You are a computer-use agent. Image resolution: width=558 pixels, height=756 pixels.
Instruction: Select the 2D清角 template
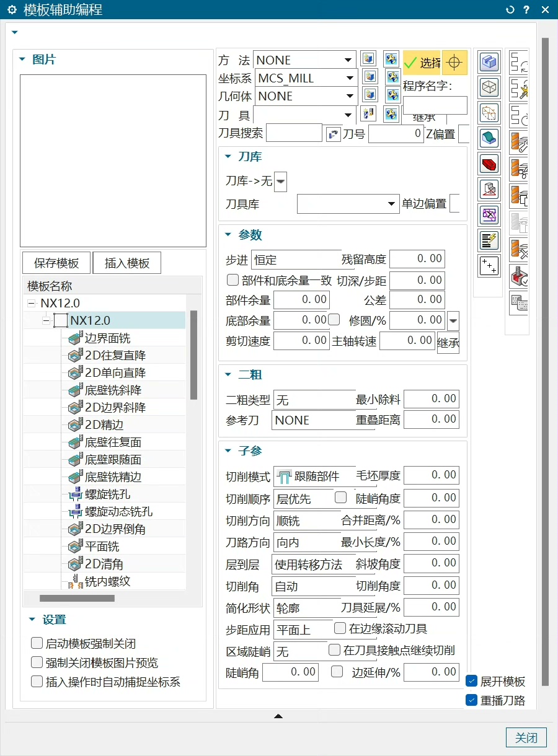point(104,564)
